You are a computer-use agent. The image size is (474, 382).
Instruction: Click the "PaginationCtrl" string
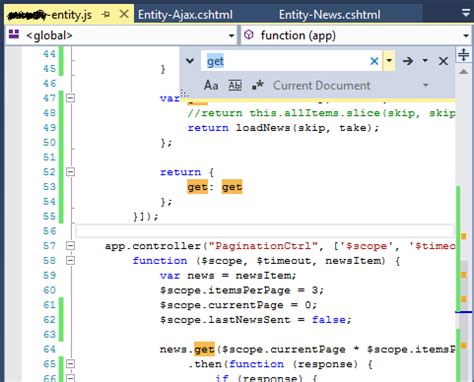[263, 246]
